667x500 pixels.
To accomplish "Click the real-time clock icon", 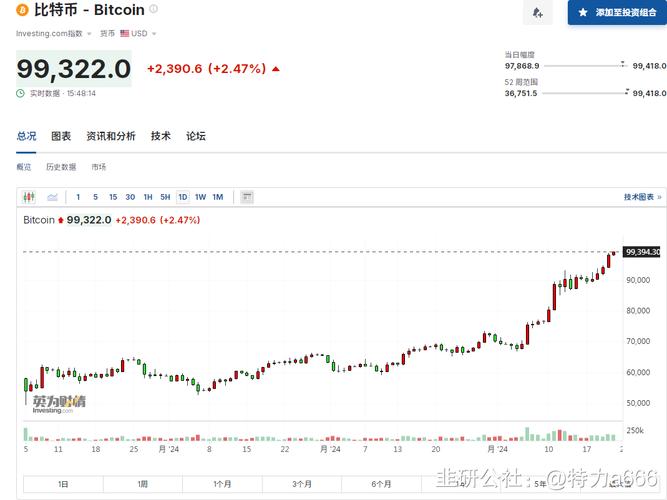I will point(20,93).
